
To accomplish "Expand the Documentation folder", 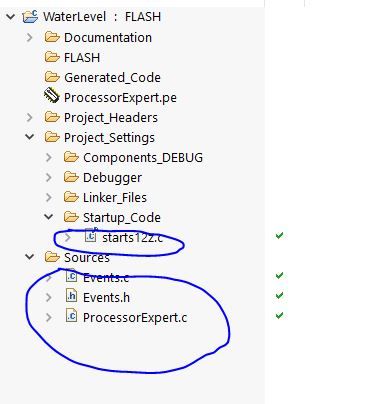I will tap(30, 37).
